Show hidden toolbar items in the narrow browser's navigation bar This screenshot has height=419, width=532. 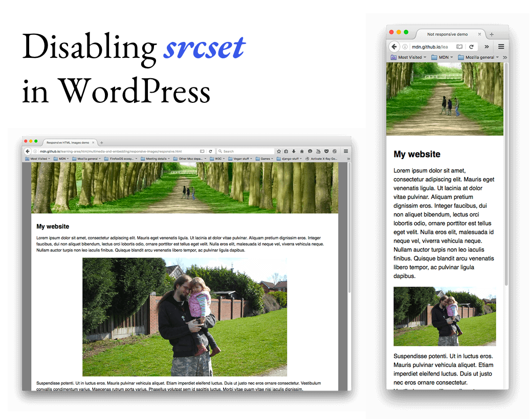(x=486, y=47)
